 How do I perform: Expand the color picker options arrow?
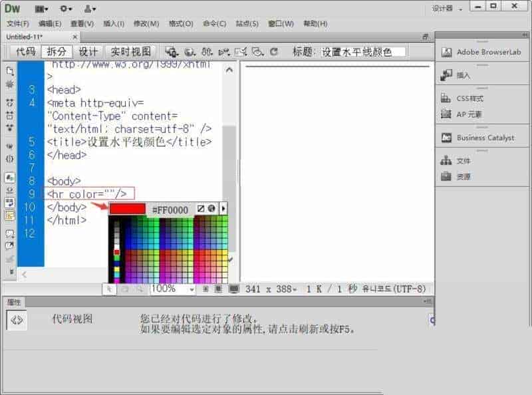(x=223, y=208)
